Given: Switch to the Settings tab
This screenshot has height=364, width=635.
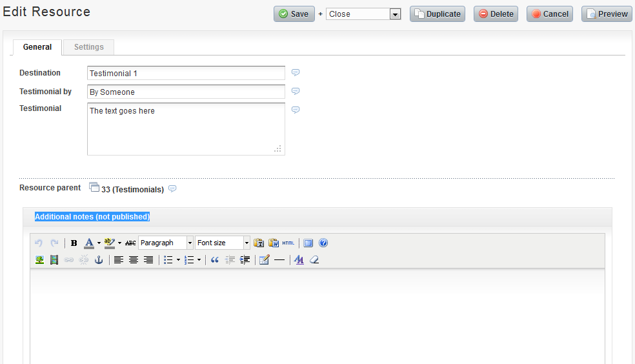Looking at the screenshot, I should (x=88, y=47).
